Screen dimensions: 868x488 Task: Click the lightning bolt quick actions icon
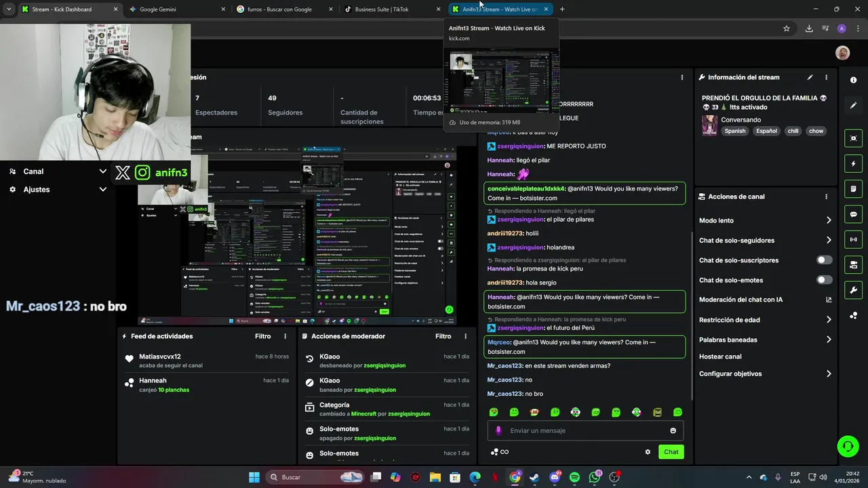click(x=853, y=163)
